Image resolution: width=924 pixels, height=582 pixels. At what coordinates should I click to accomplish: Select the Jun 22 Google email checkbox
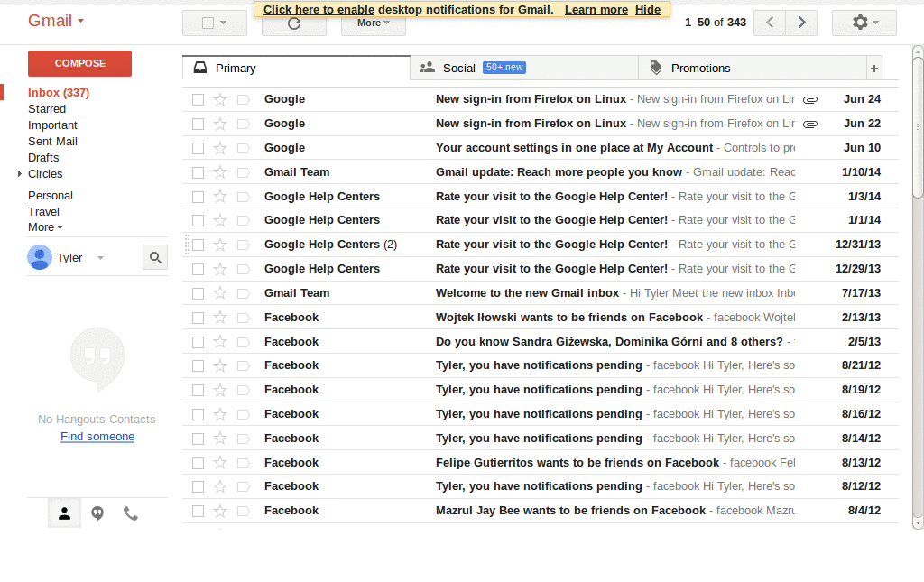(198, 124)
